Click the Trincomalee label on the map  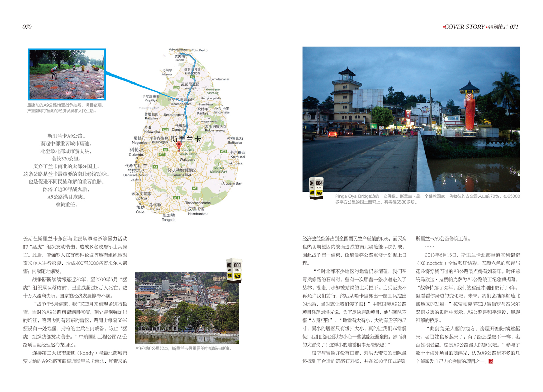tap(221, 112)
